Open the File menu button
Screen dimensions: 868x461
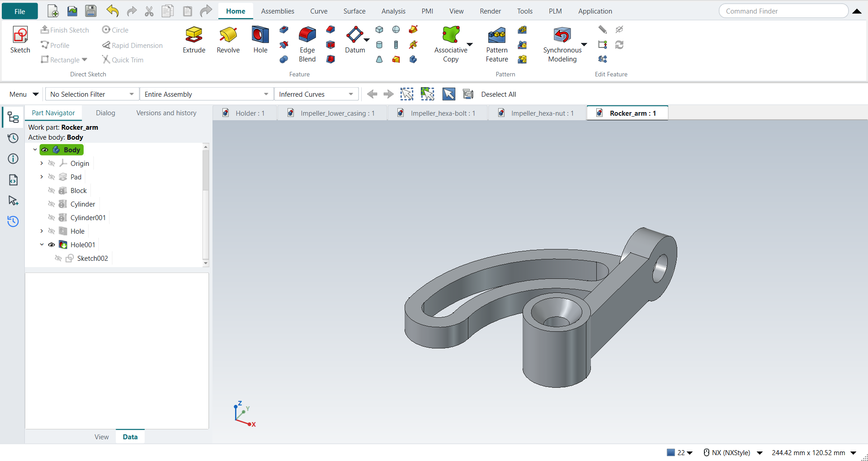20,11
